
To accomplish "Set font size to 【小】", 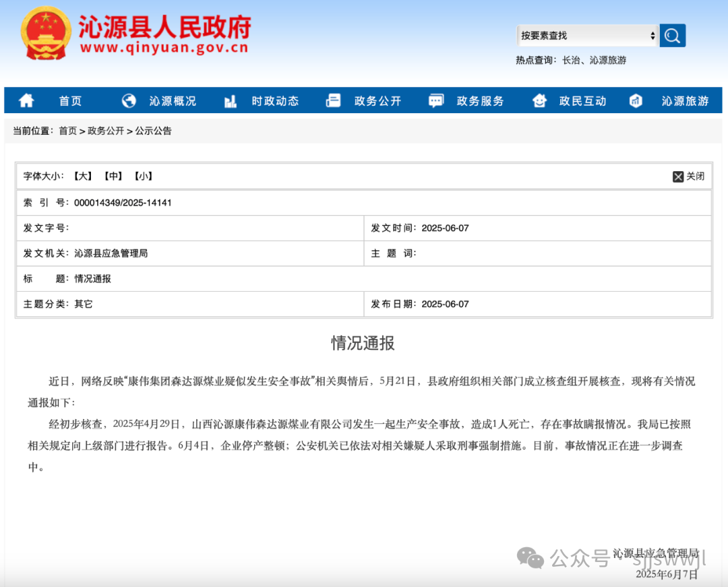I will [144, 177].
